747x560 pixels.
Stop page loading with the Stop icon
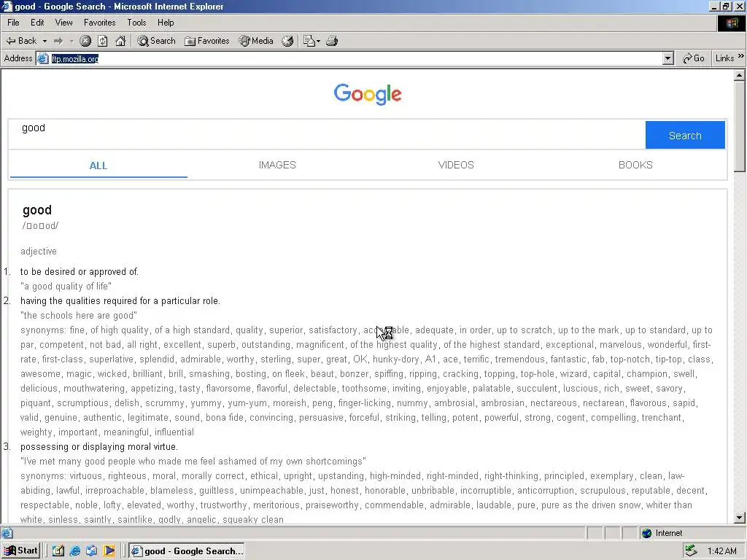(85, 41)
